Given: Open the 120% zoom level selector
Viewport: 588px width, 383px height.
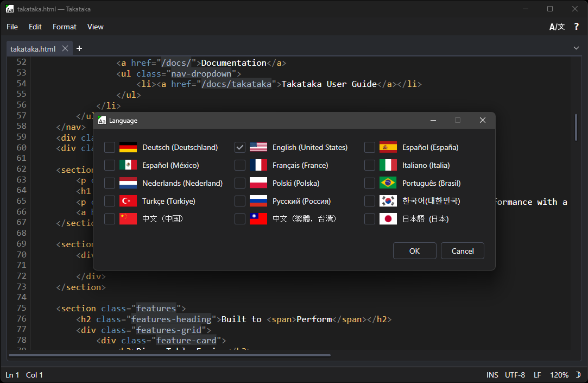Looking at the screenshot, I should pyautogui.click(x=559, y=375).
